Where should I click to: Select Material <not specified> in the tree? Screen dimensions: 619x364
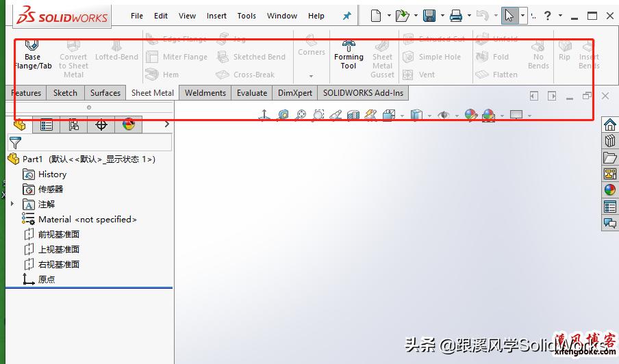point(79,219)
